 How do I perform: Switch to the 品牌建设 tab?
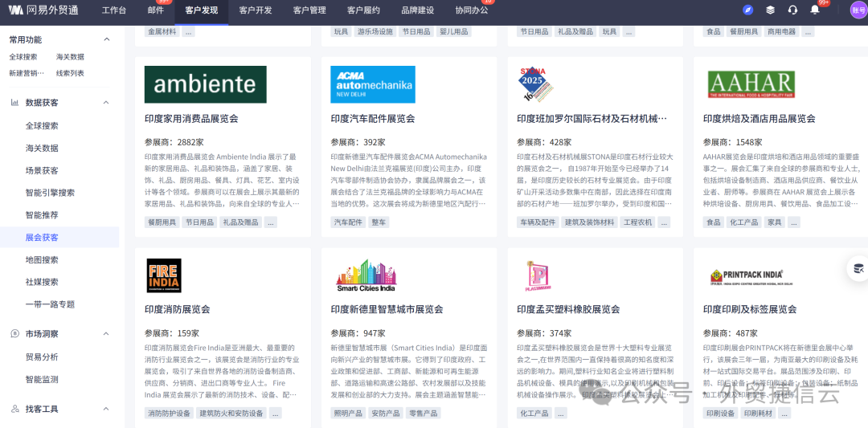tap(417, 10)
